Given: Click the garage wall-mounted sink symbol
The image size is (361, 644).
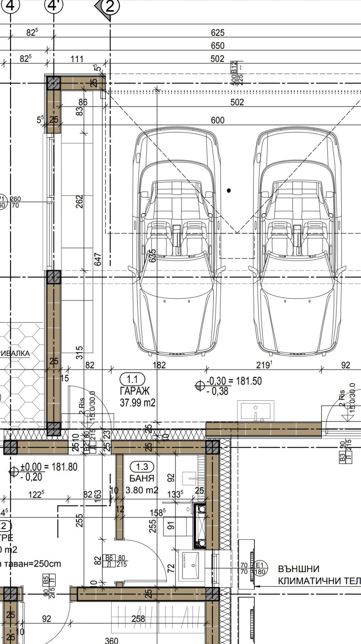Looking at the screenshot, I should click(256, 411).
